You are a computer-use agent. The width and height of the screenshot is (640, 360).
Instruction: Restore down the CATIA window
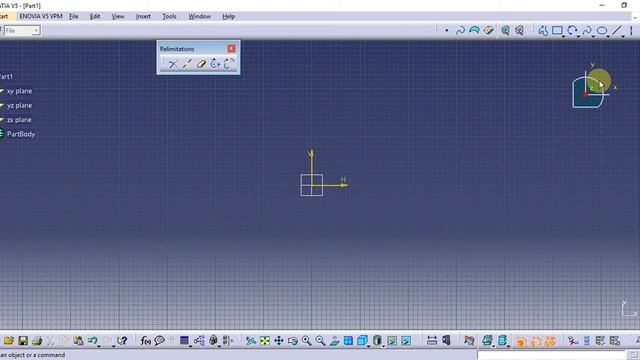[624, 5]
